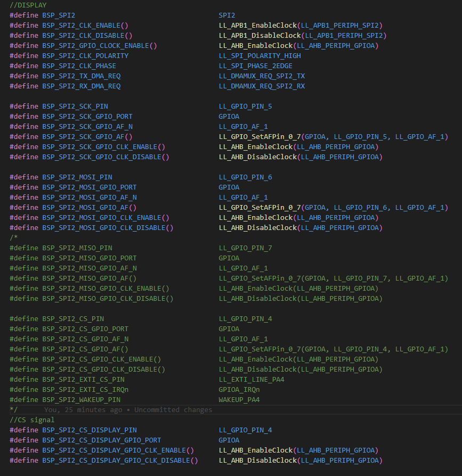
Task: Click the LL_EXTI_LINE_PA4 value
Action: [x=252, y=380]
